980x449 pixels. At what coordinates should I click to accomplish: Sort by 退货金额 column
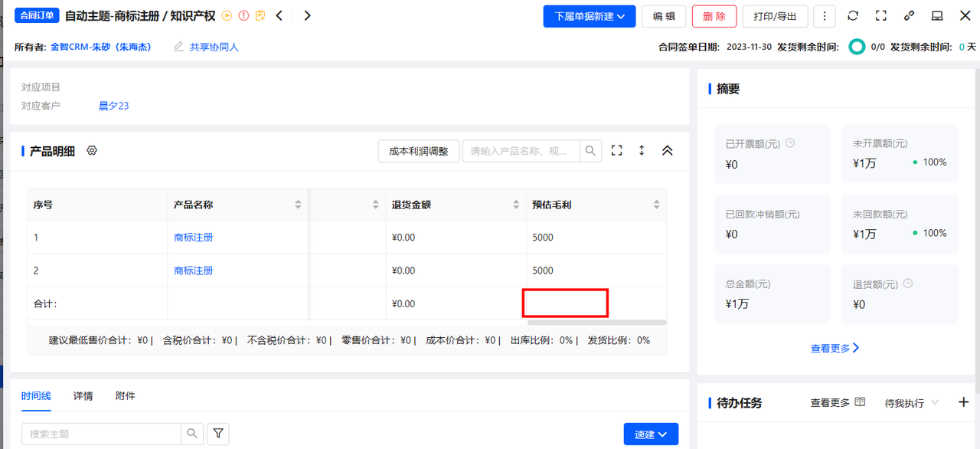516,205
